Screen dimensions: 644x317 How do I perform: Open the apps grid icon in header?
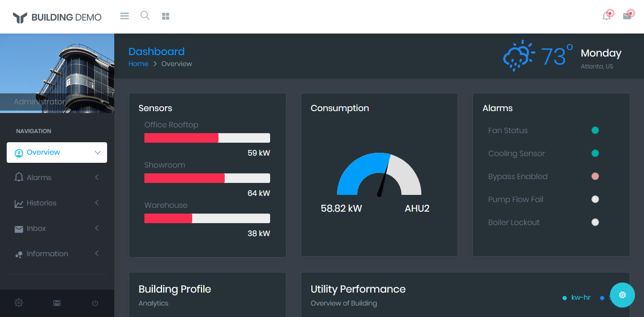tap(165, 15)
